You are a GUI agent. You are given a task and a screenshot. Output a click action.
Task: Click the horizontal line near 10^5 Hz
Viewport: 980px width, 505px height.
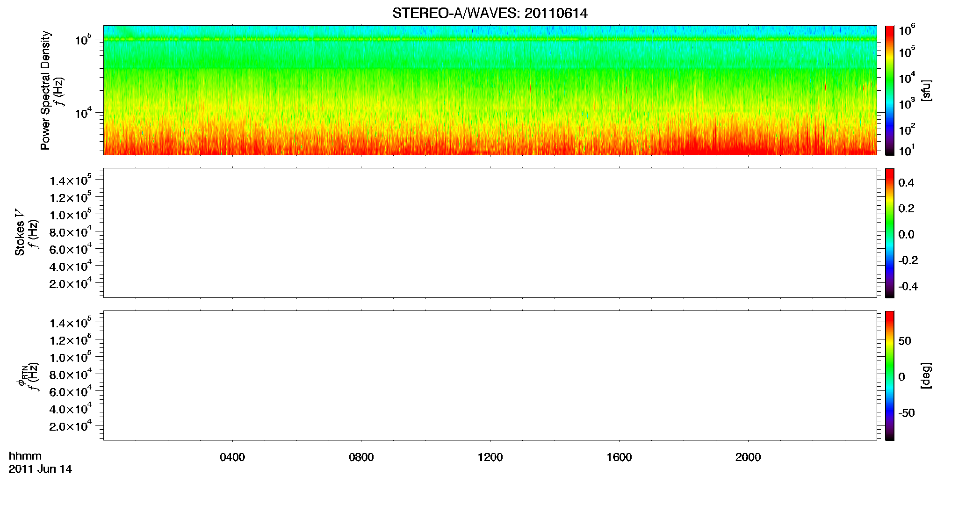point(490,39)
